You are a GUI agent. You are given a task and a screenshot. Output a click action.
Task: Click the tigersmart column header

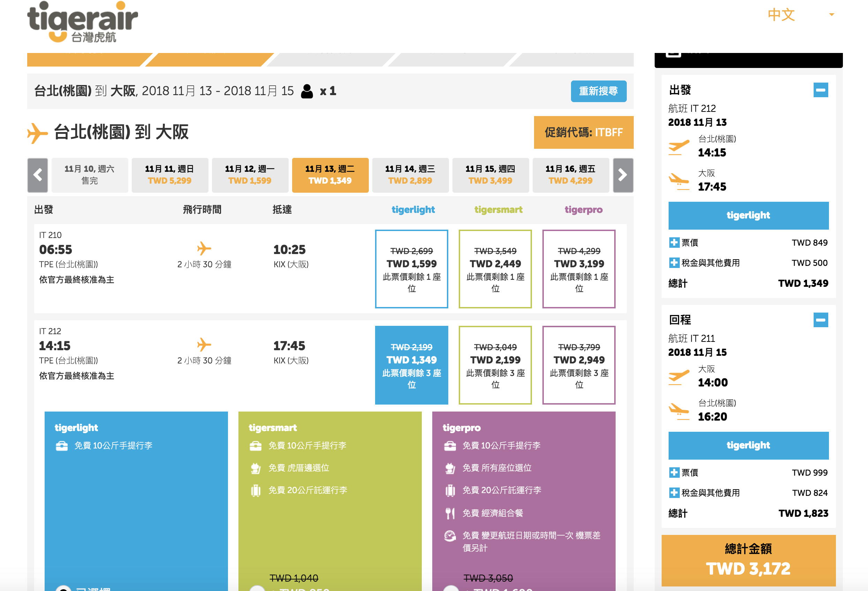(x=498, y=210)
